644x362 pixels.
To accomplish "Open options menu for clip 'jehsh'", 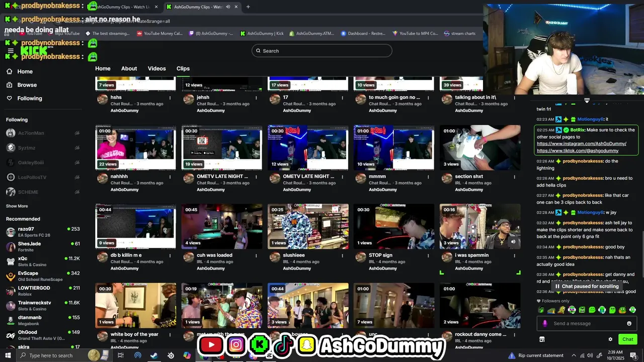I will point(256,98).
